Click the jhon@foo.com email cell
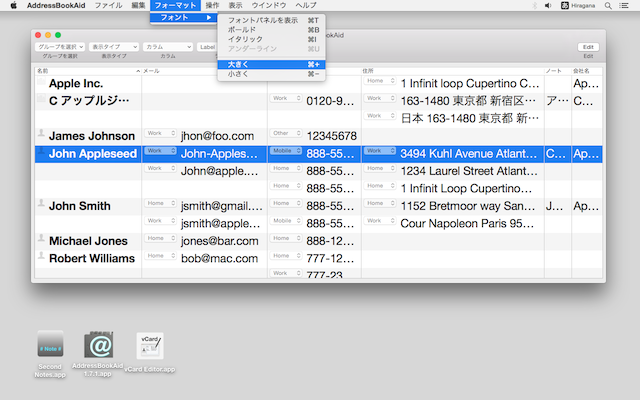 [x=218, y=136]
